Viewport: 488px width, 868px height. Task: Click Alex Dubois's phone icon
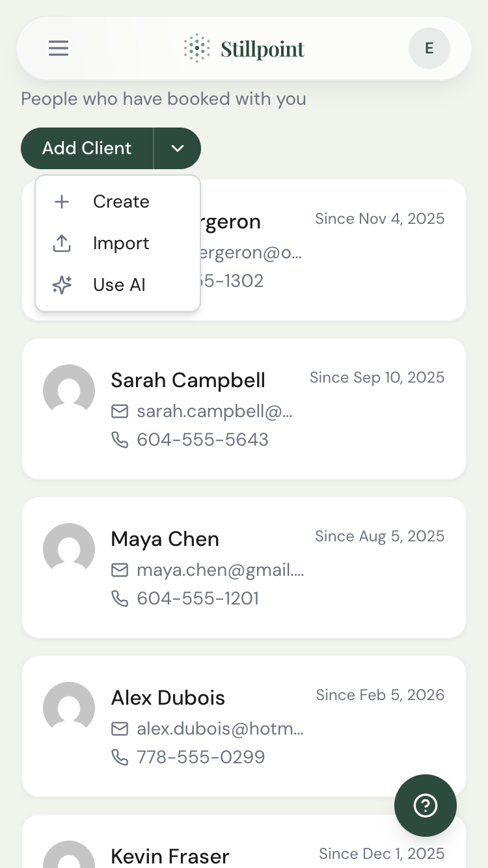(120, 757)
